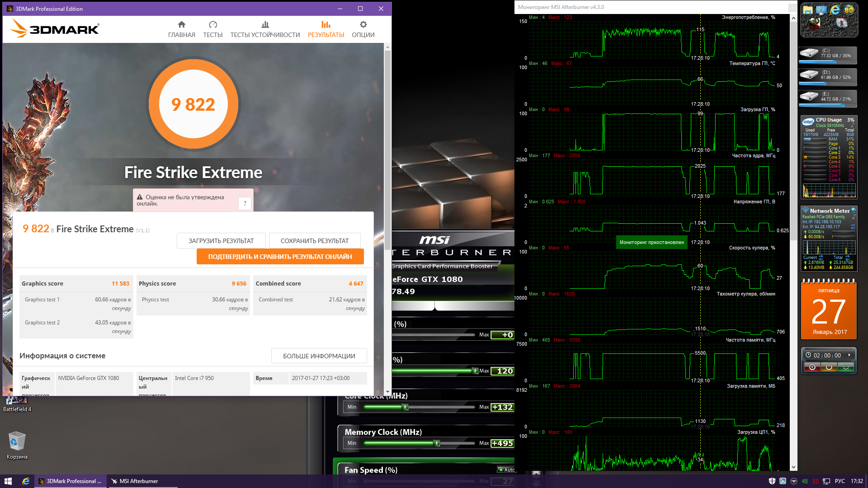Open ТЕСТЫ УСТОЙЧИВОСТИ stress tests tab

[x=265, y=29]
